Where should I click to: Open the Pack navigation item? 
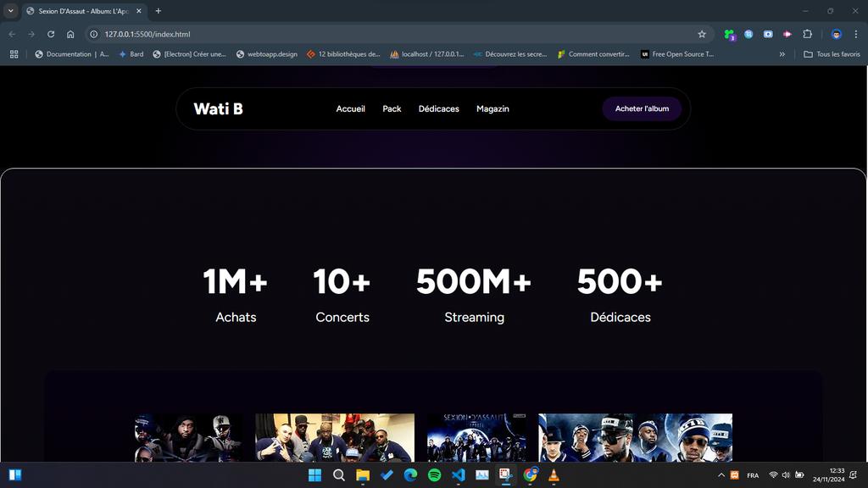pos(392,109)
